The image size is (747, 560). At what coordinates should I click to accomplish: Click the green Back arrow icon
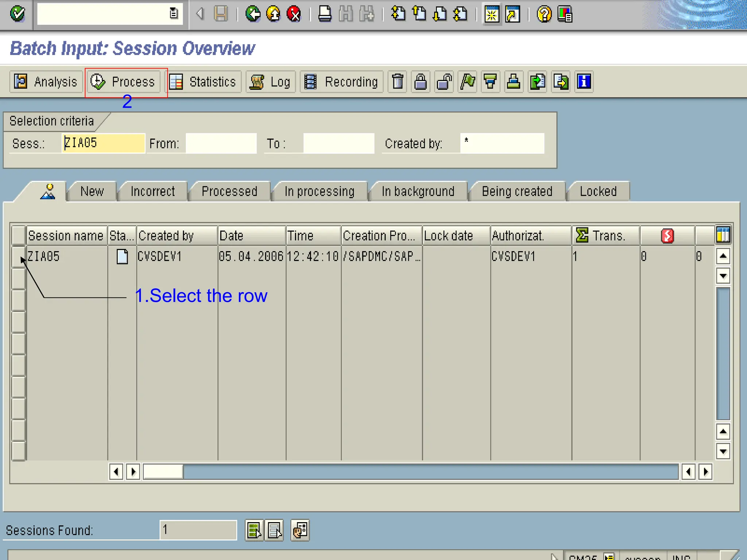click(252, 14)
